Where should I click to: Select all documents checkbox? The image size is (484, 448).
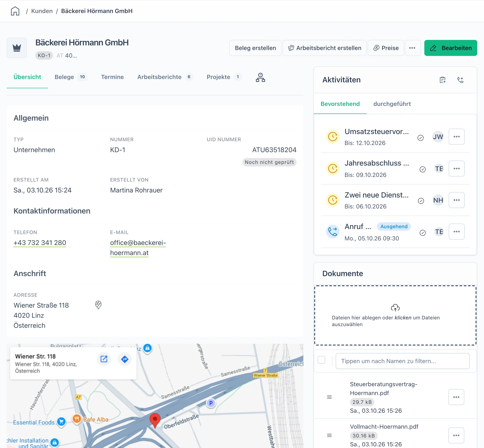click(x=321, y=360)
